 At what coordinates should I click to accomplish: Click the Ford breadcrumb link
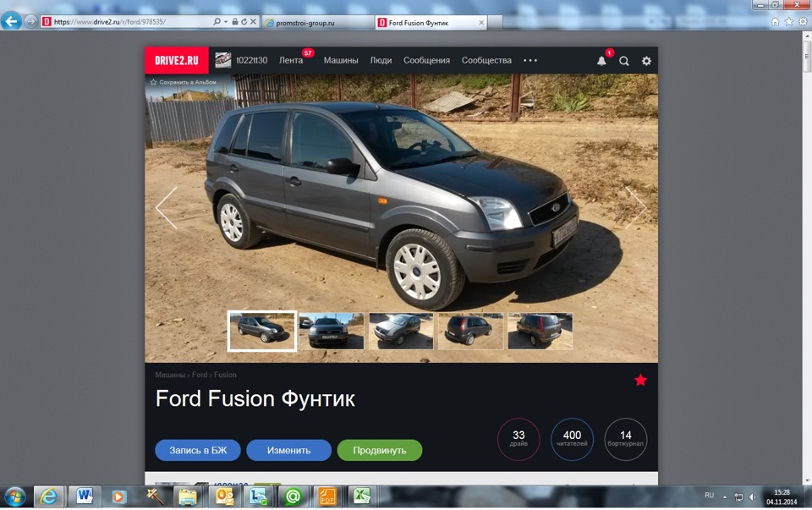click(200, 375)
